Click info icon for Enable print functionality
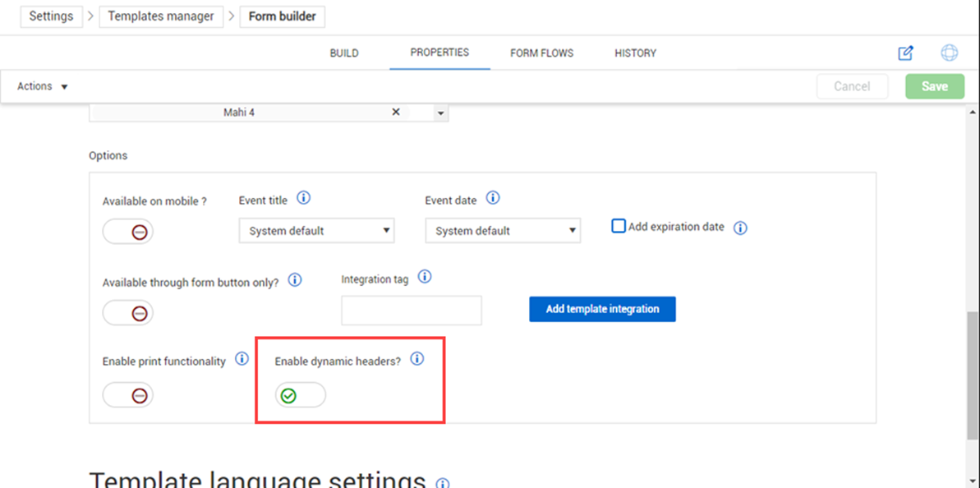 click(242, 359)
